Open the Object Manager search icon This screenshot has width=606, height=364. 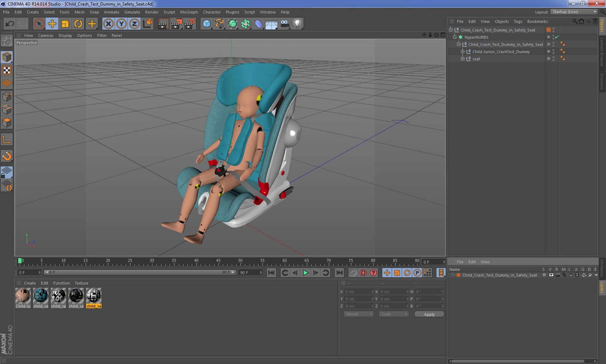pos(575,21)
